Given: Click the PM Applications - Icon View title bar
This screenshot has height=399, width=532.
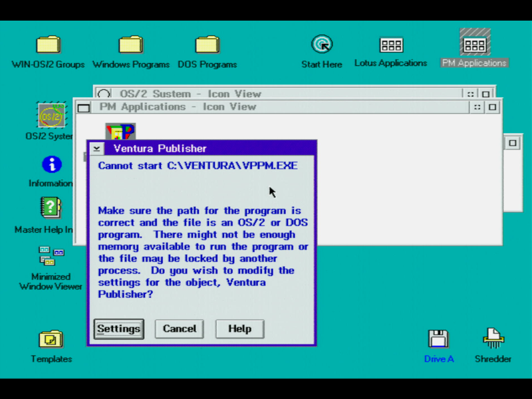Looking at the screenshot, I should click(x=280, y=107).
